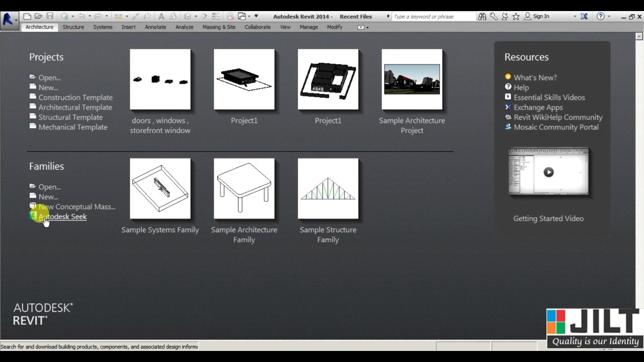Open Sample Architecture Project thumbnail
The height and width of the screenshot is (362, 644).
coord(412,79)
